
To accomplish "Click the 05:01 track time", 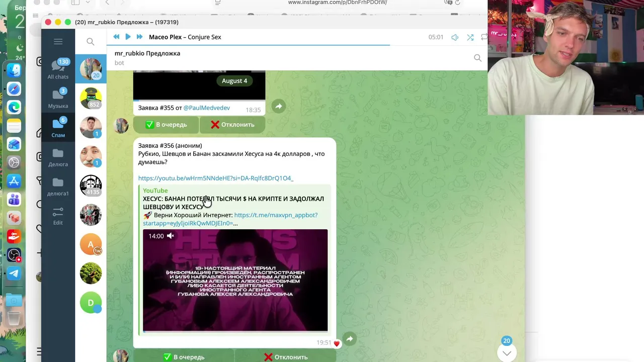I will click(x=436, y=37).
